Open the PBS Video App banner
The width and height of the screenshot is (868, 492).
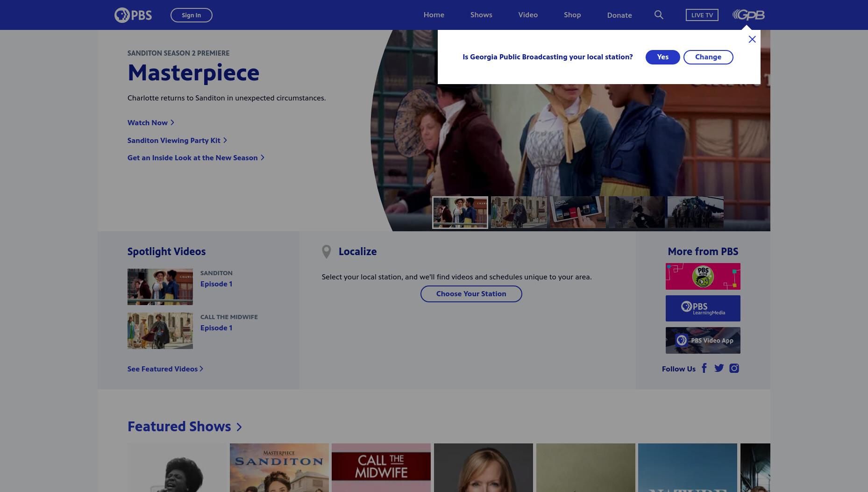[x=703, y=340]
